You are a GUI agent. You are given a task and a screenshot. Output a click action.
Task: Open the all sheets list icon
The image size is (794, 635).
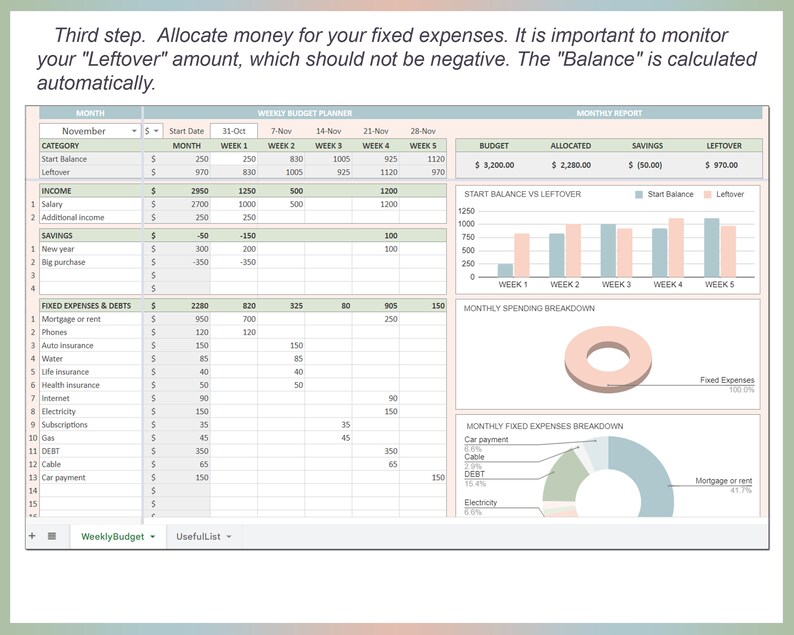pos(52,536)
